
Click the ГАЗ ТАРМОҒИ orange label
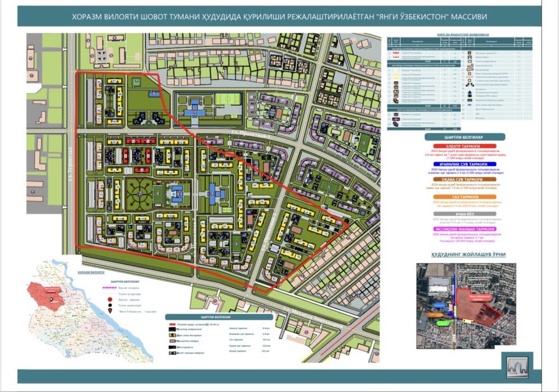point(465,197)
